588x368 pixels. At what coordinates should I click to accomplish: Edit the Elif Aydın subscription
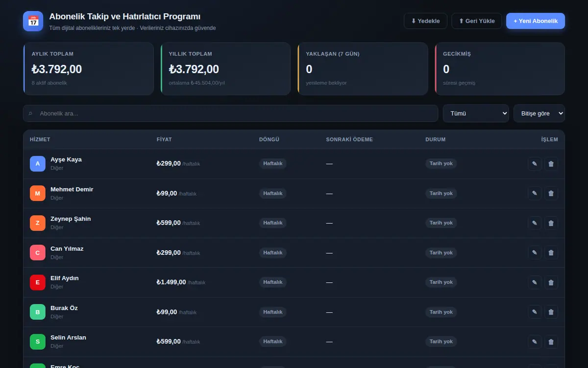coord(535,282)
